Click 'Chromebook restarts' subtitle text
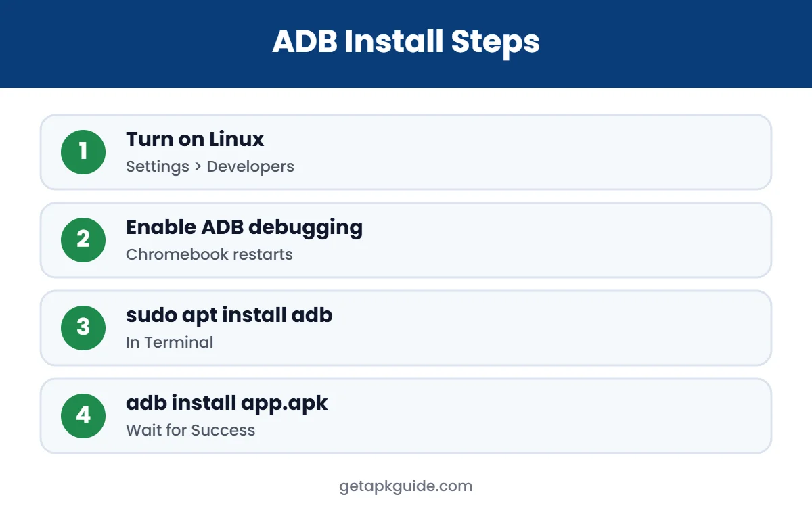812x514 pixels. click(x=209, y=254)
